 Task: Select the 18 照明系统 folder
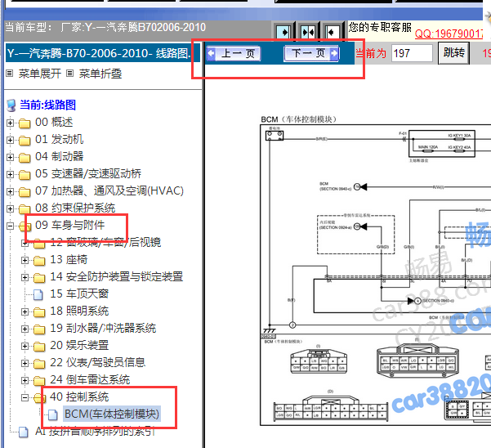point(79,311)
